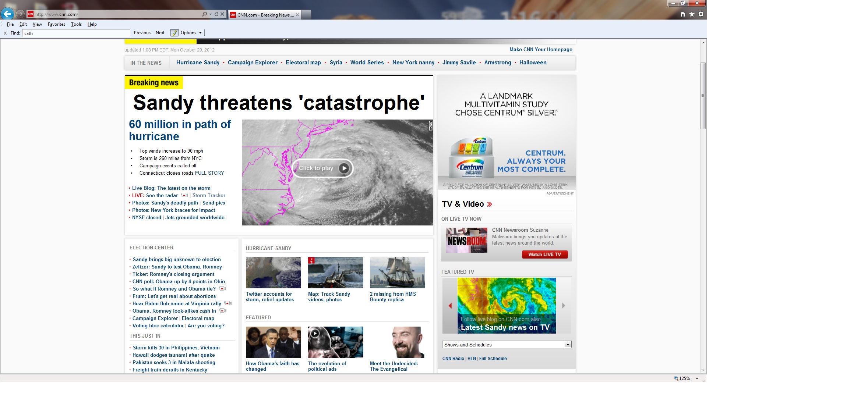The image size is (868, 395).
Task: Open the View menu
Action: coord(37,24)
